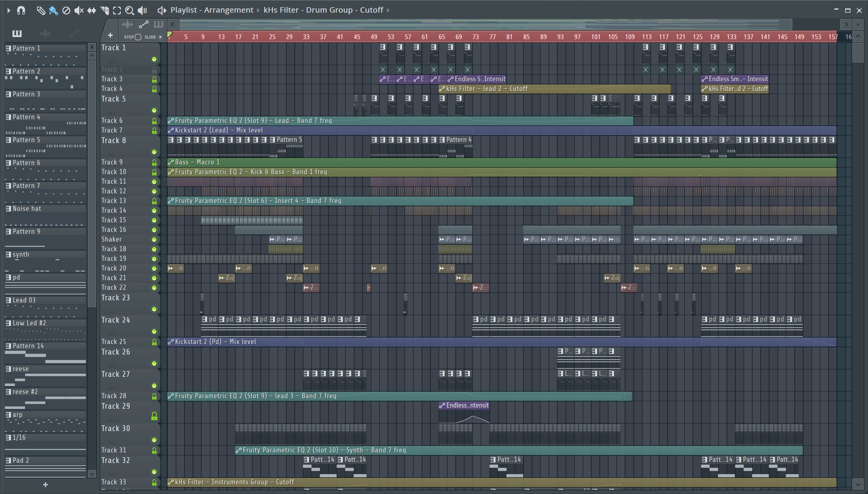Screen dimensions: 868x494
Task: Click the overview minimap scroll thumb
Action: (x=486, y=24)
